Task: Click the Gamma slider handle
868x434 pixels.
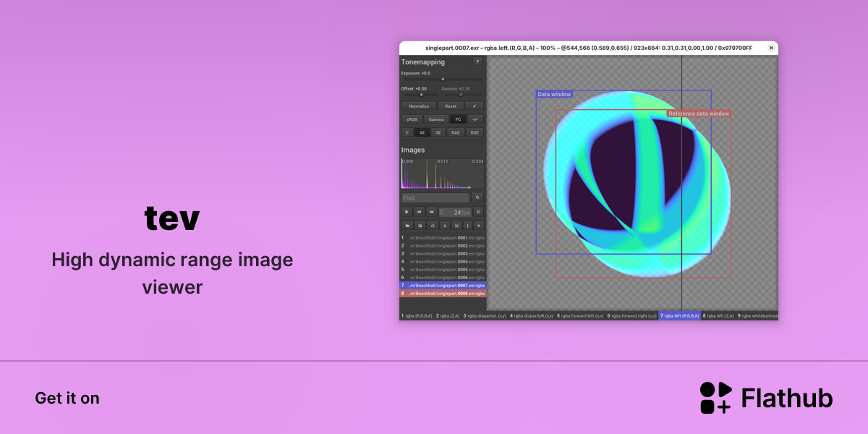Action: click(461, 94)
